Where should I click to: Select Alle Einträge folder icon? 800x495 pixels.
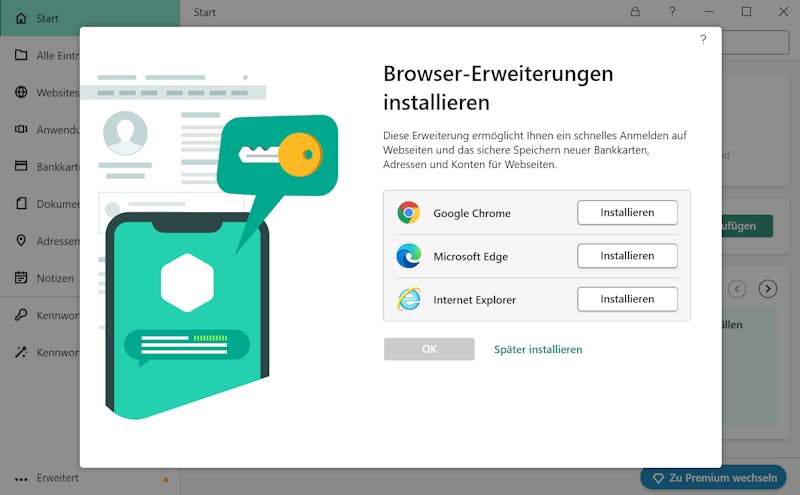[x=21, y=55]
